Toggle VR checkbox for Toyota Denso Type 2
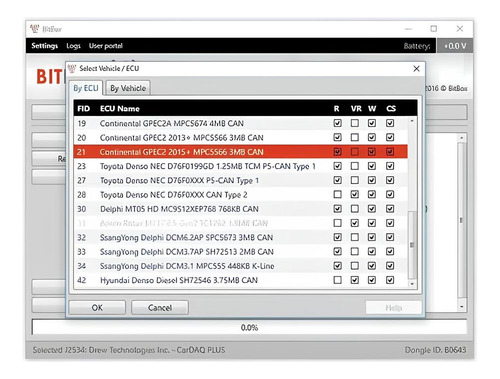 click(x=355, y=194)
